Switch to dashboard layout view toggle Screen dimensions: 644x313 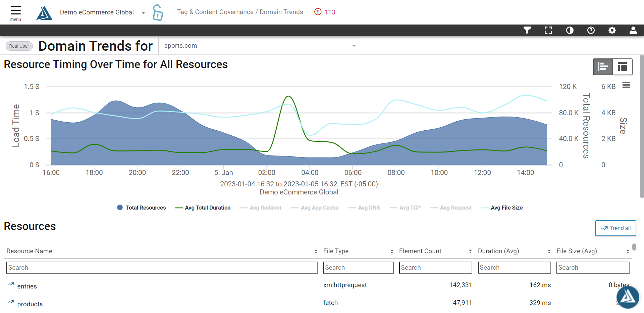point(622,66)
